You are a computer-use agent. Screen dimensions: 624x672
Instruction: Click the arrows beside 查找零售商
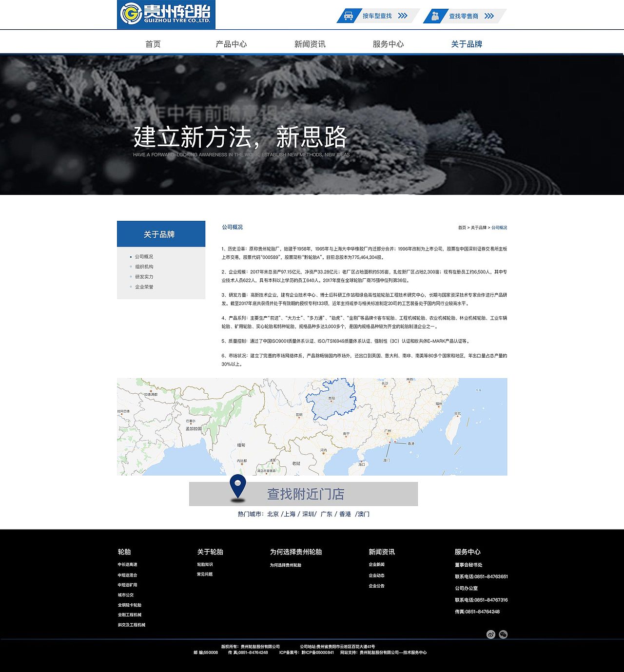click(x=489, y=16)
